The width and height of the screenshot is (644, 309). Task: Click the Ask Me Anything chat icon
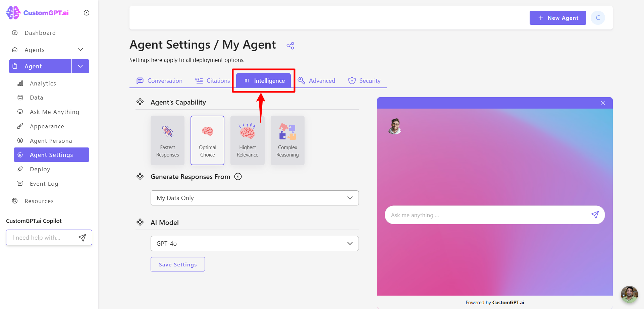[x=20, y=112]
